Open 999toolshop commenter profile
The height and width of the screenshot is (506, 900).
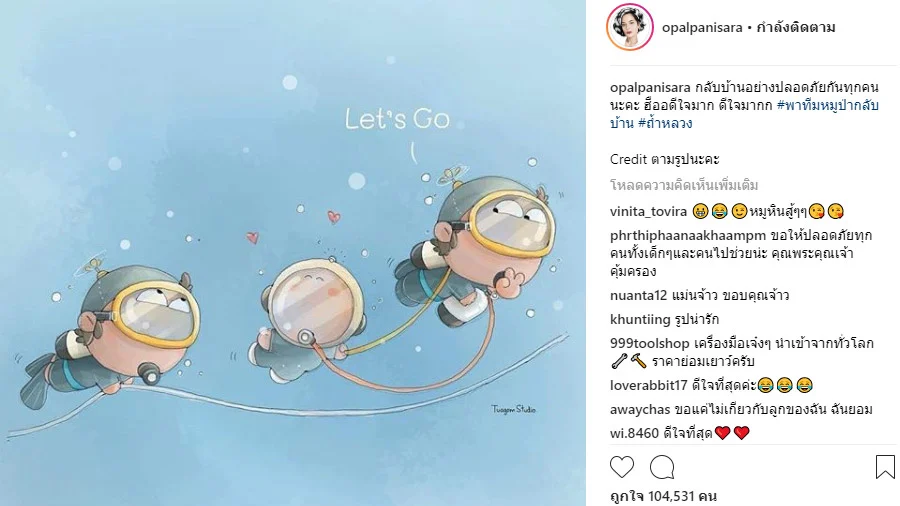tap(650, 344)
